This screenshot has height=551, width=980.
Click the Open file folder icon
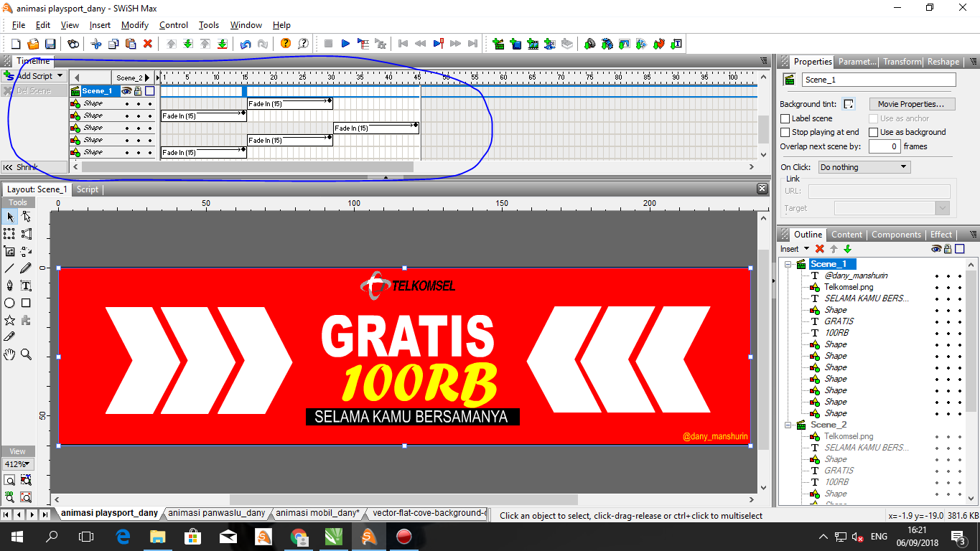[x=33, y=44]
